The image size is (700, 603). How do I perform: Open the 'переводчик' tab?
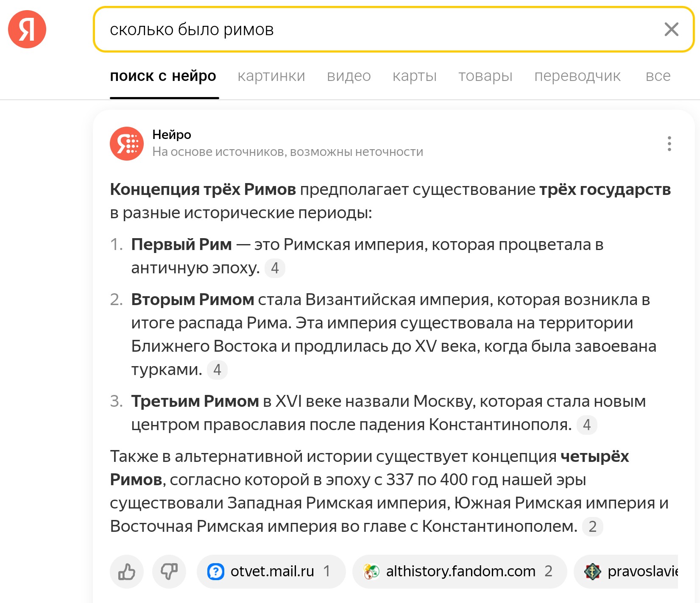(x=577, y=76)
